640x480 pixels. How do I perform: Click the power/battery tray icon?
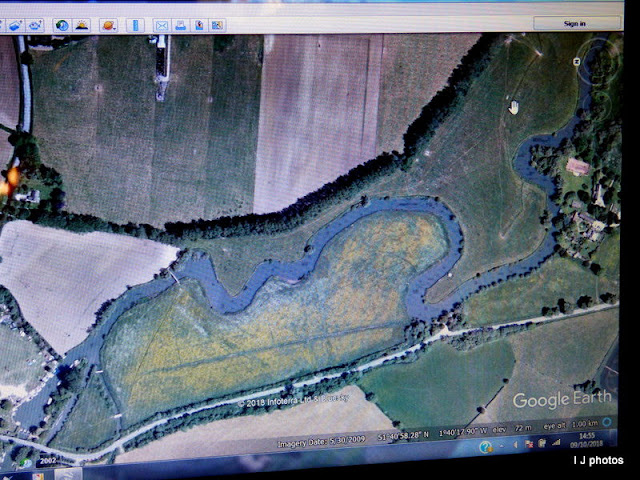(542, 442)
